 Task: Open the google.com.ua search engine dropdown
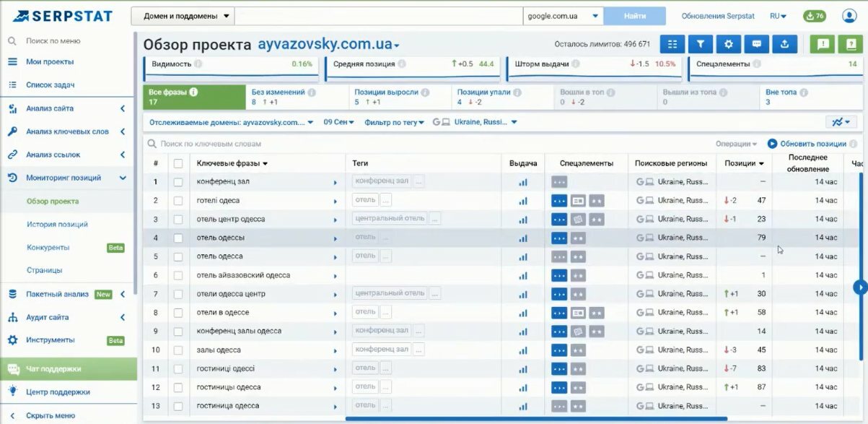(x=564, y=16)
